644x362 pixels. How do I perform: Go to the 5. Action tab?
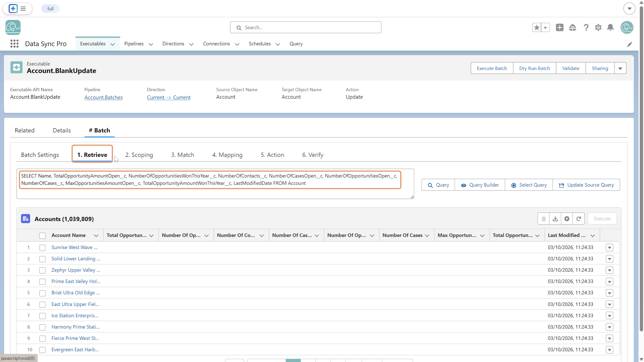(272, 155)
